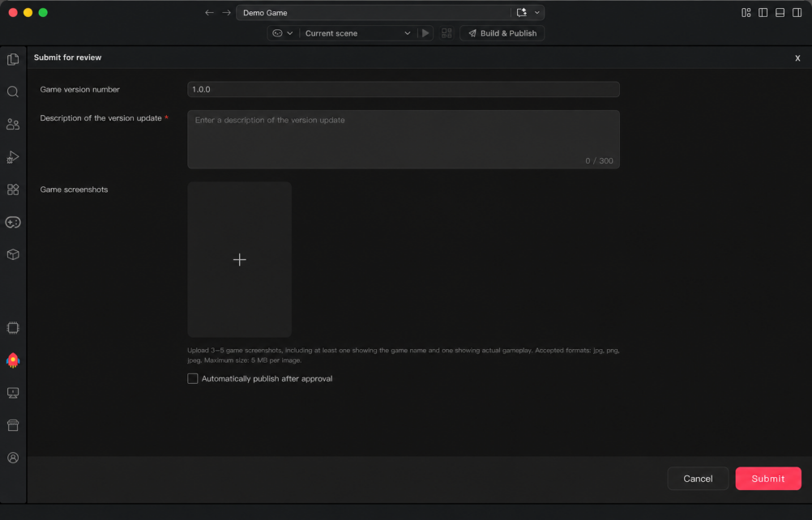Image resolution: width=812 pixels, height=520 pixels.
Task: Run the current scene with play button
Action: 425,33
